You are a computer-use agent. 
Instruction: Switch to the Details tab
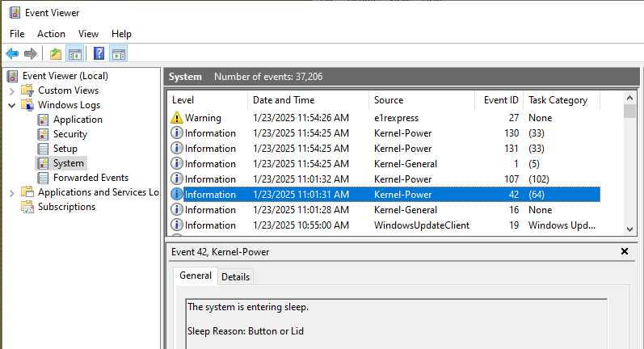tap(235, 276)
